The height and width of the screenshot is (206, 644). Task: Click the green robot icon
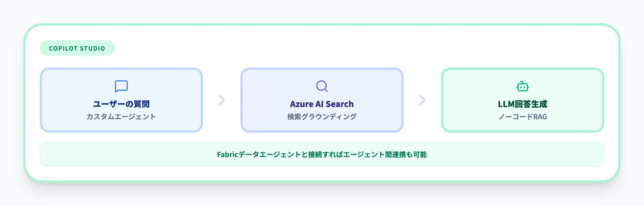(x=522, y=86)
